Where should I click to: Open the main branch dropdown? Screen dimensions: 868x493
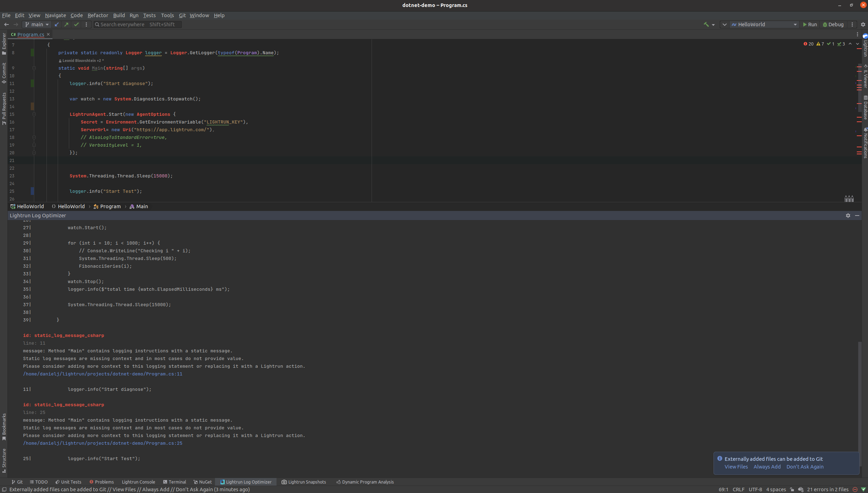click(x=37, y=24)
